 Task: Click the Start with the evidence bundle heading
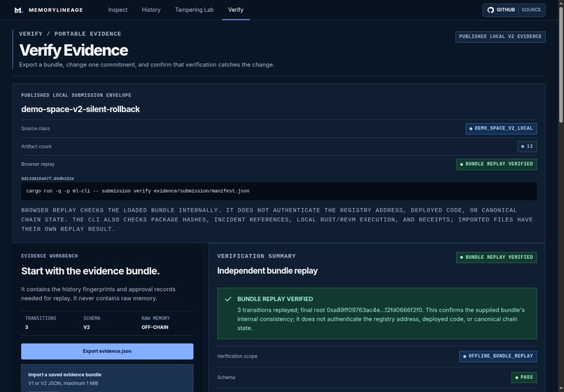(x=90, y=271)
